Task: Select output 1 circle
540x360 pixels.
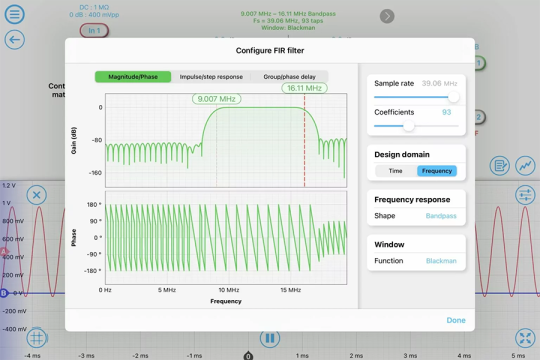Action: (479, 63)
